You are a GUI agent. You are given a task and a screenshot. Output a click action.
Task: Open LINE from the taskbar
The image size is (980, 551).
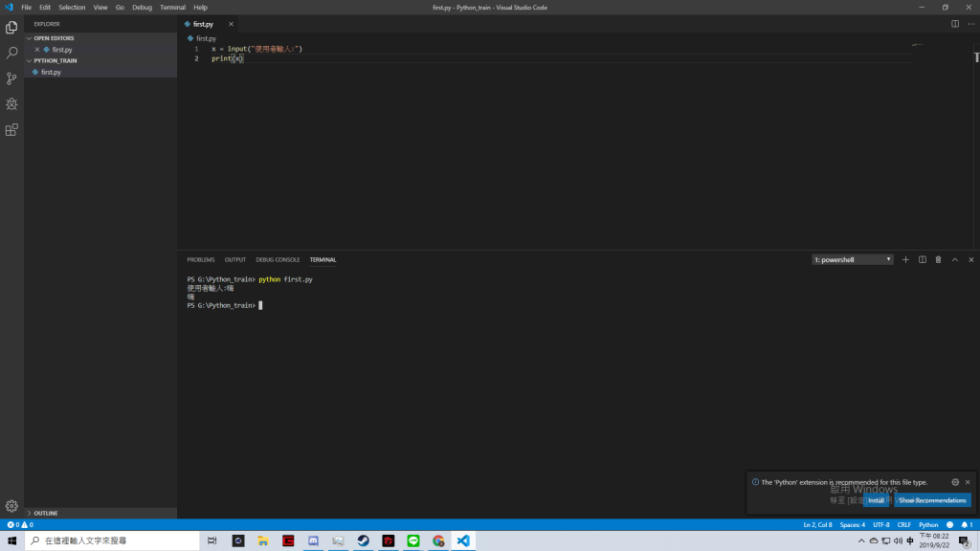click(413, 541)
